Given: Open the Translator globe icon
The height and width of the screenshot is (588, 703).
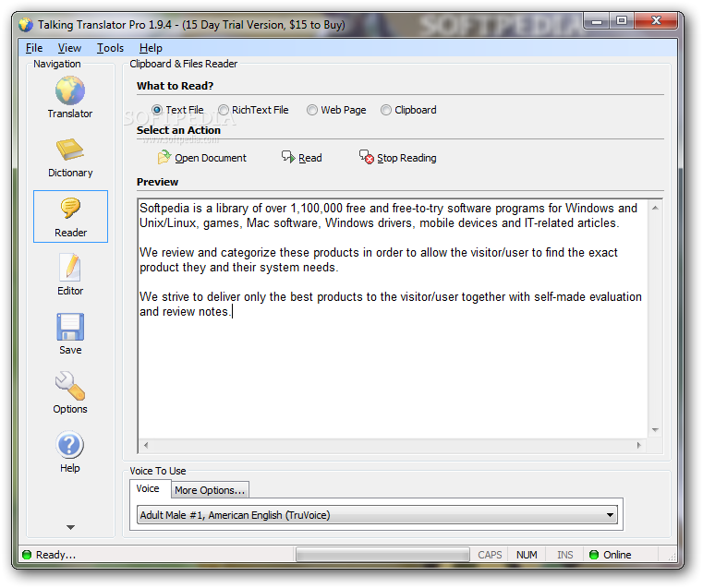Looking at the screenshot, I should coord(70,90).
